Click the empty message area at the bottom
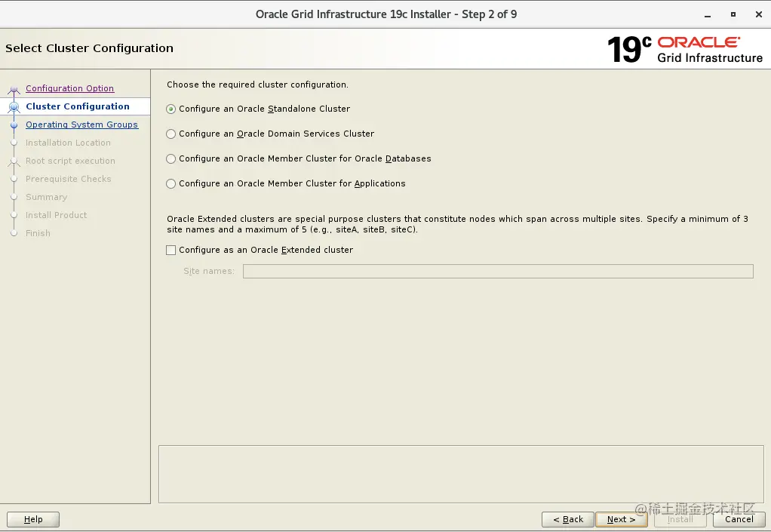Image resolution: width=771 pixels, height=532 pixels. (x=461, y=475)
